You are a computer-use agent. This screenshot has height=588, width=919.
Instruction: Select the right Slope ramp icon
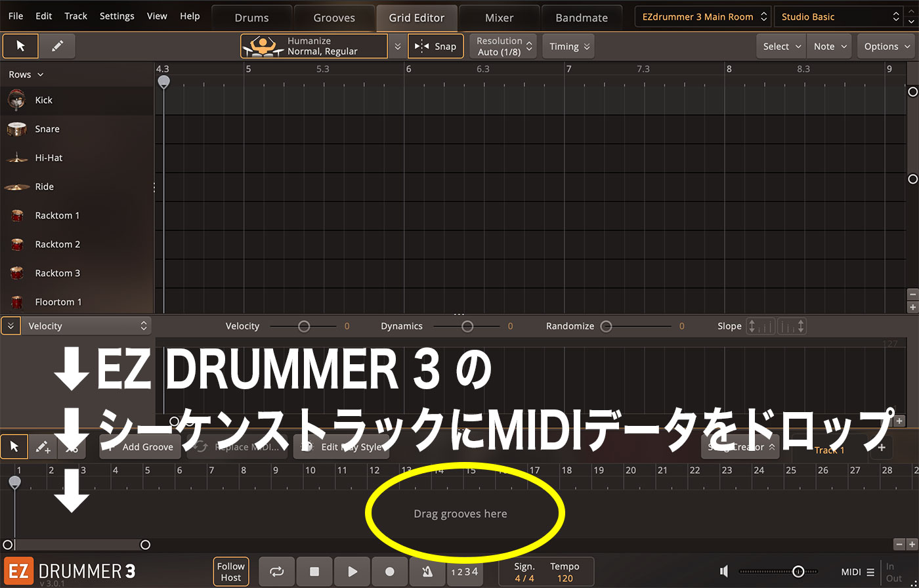792,326
